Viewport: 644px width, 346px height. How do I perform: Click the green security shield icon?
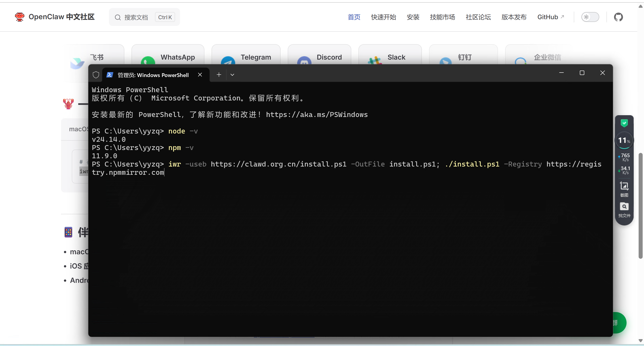point(624,123)
